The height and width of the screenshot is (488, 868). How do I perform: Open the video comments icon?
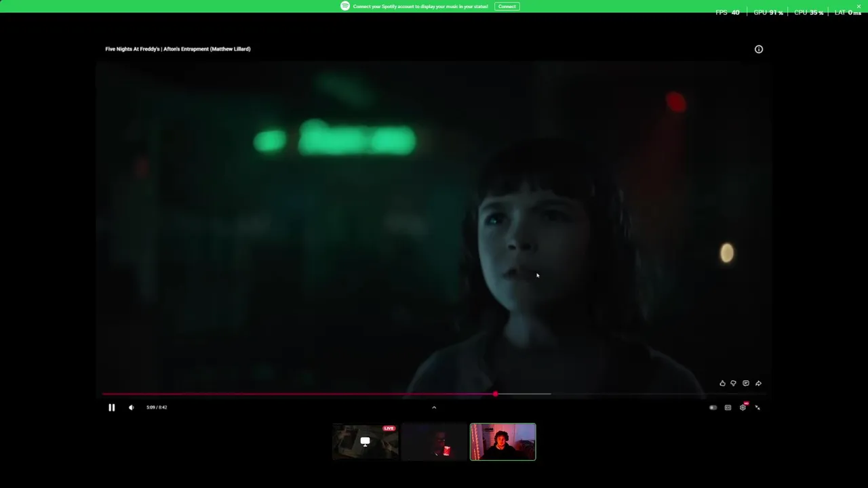(x=746, y=384)
